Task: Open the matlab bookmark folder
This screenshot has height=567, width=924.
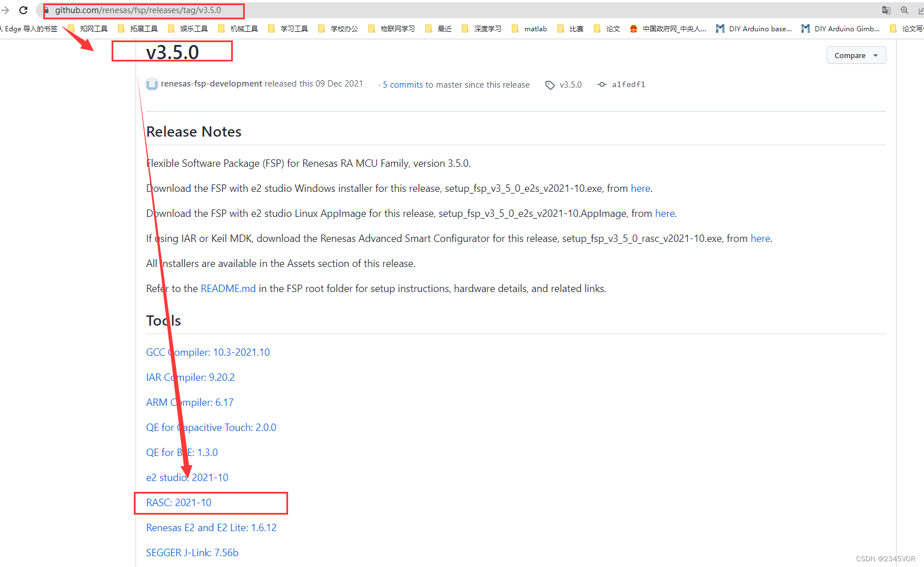Action: coord(529,29)
